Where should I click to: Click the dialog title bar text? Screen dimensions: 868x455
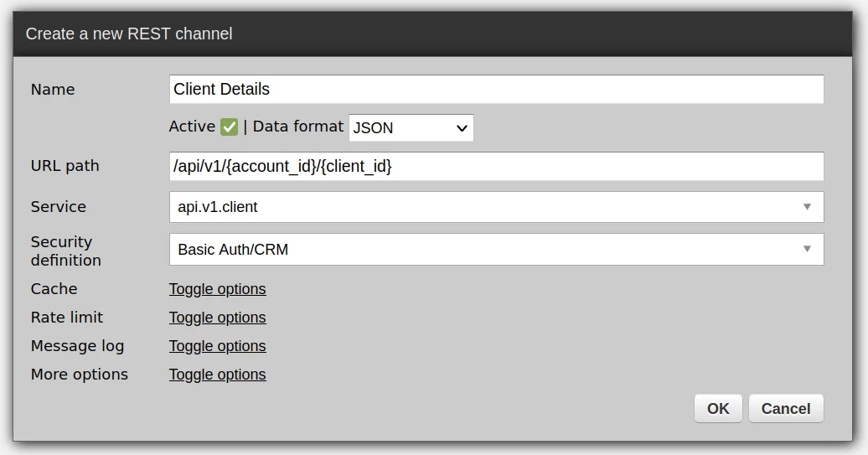click(x=129, y=34)
